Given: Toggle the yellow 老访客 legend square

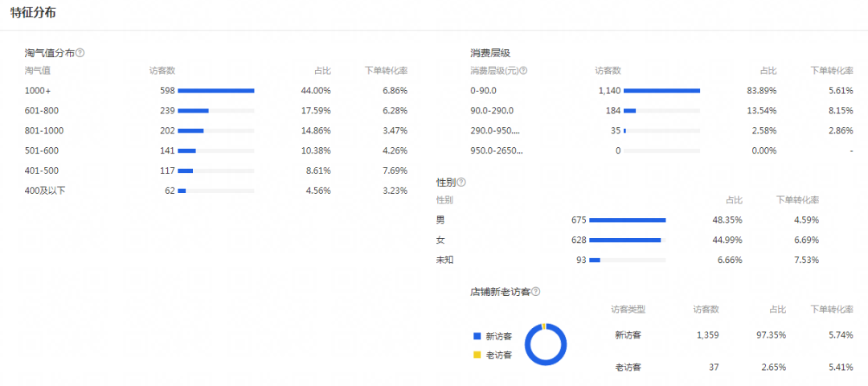Looking at the screenshot, I should click(x=477, y=355).
